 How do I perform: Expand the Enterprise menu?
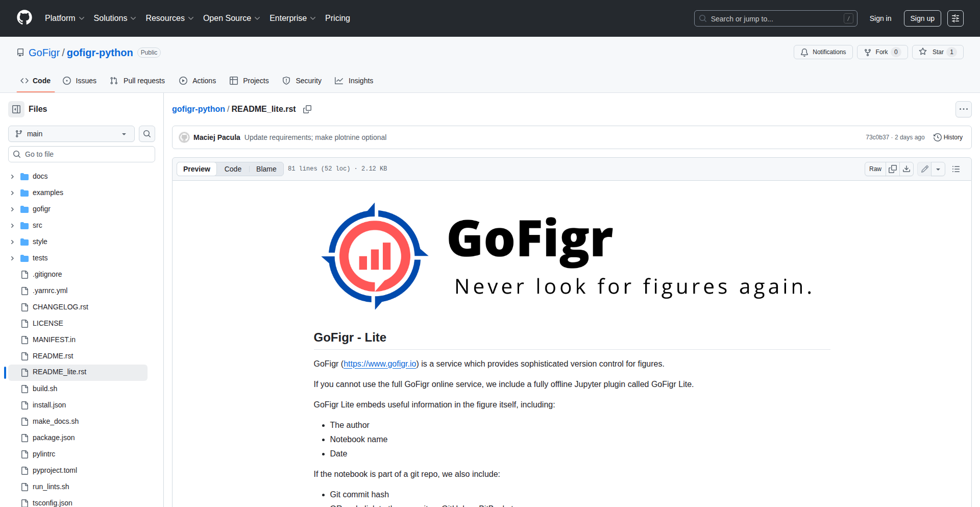click(292, 18)
